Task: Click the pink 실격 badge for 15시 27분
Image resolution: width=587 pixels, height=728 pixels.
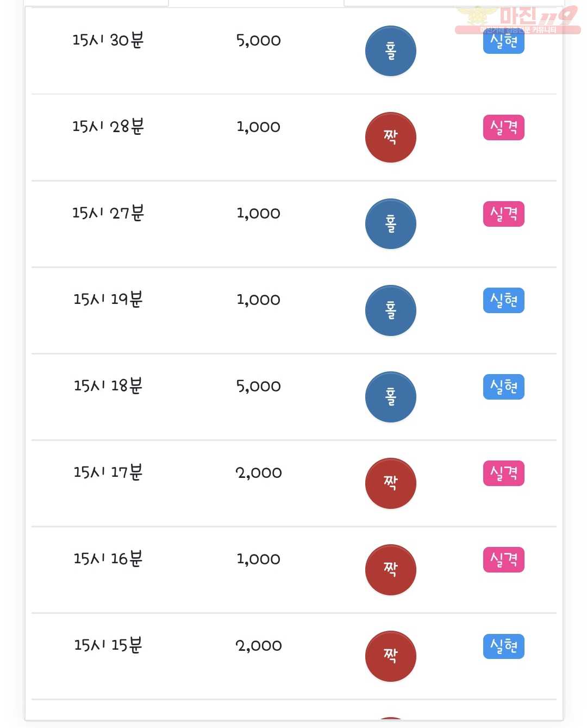Action: tap(504, 214)
